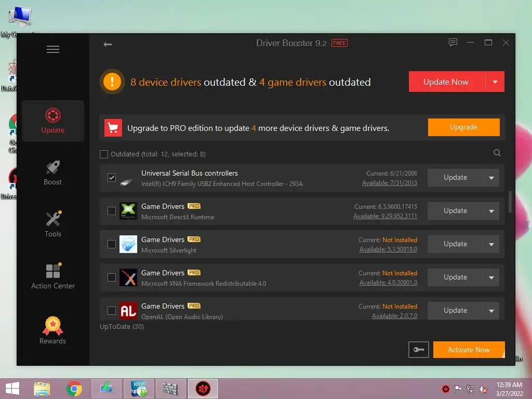The image size is (532, 399).
Task: Open dropdown arrow for DirectX Runtime Update
Action: pyautogui.click(x=491, y=211)
